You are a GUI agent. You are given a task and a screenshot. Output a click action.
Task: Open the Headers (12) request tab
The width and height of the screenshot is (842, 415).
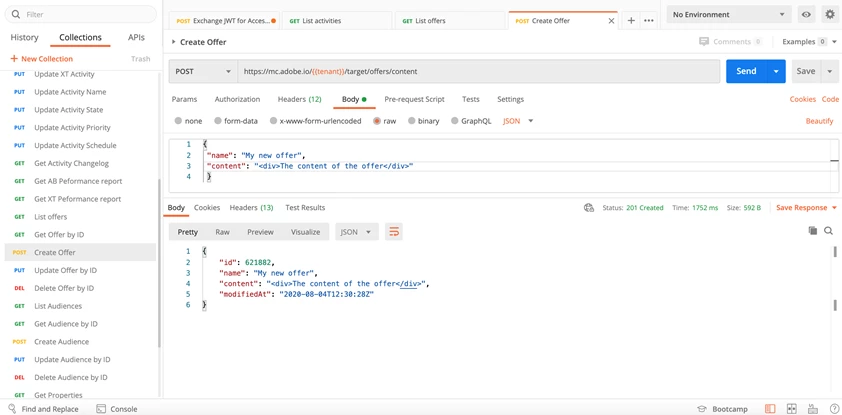pyautogui.click(x=300, y=99)
